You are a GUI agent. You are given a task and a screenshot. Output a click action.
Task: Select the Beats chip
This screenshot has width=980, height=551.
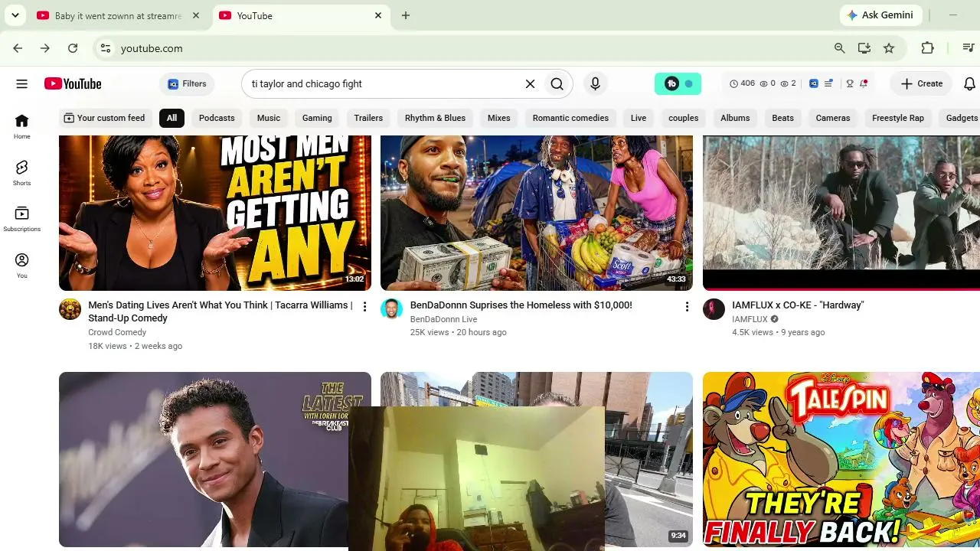(782, 118)
